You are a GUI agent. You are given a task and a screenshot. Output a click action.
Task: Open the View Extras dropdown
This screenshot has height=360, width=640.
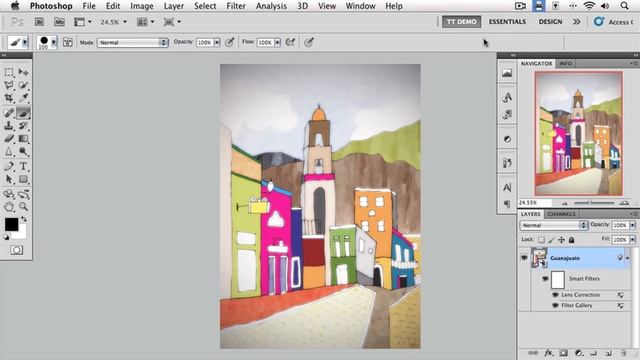[x=83, y=22]
